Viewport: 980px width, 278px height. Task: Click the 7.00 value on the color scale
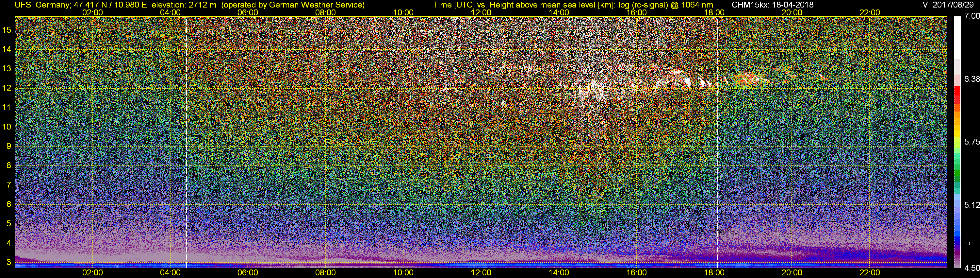point(972,16)
